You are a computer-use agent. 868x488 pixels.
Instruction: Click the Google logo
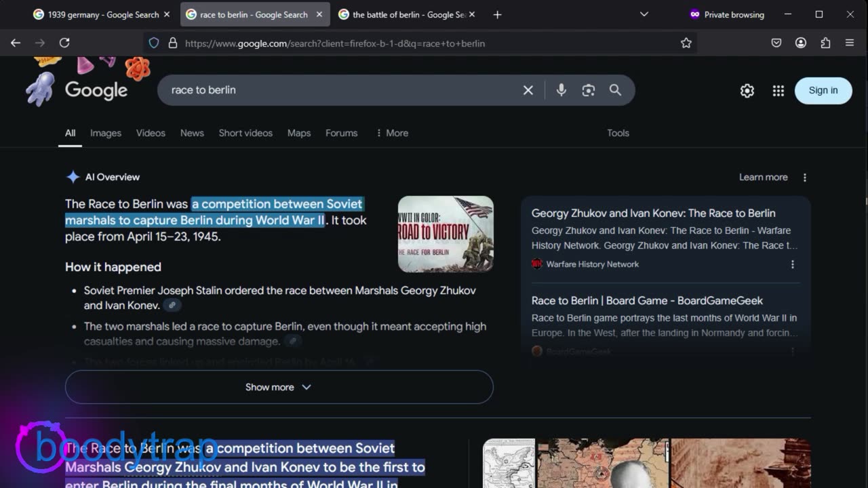pyautogui.click(x=96, y=90)
